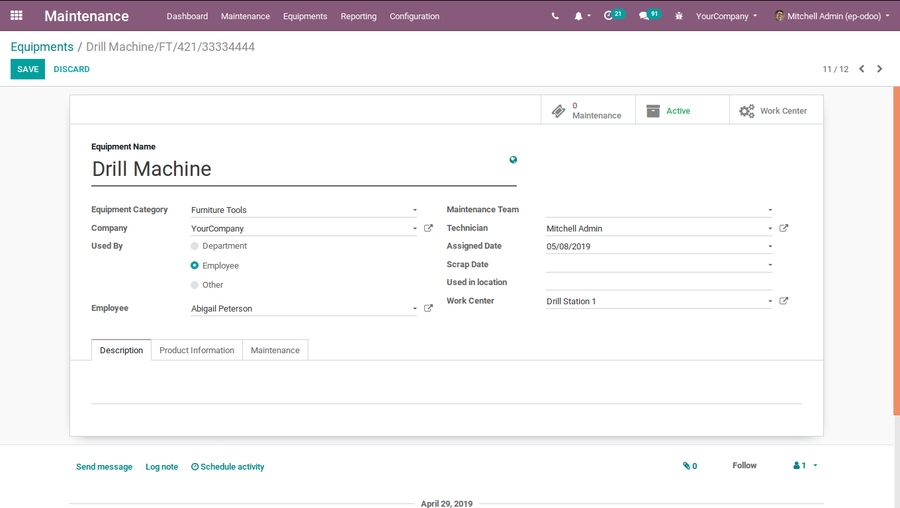Click the page vertical scrollbar
This screenshot has height=508, width=900.
click(x=896, y=251)
